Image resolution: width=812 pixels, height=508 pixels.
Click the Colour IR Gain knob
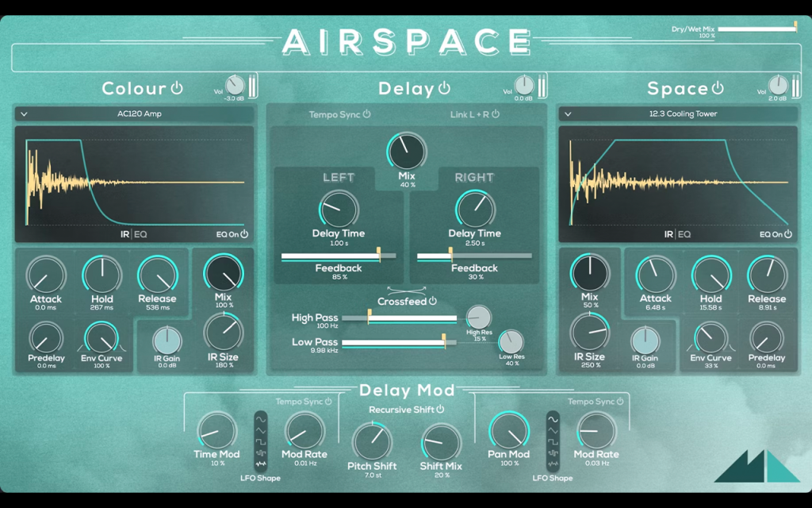pos(167,341)
